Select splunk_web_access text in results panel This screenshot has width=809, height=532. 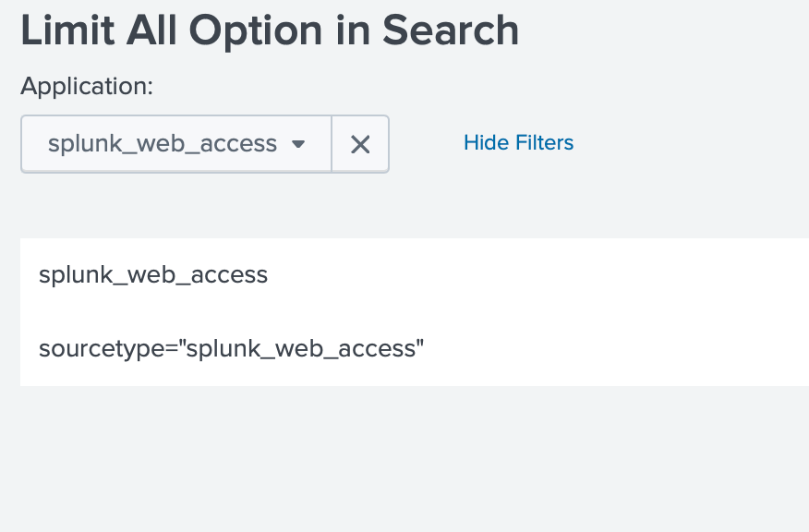[x=153, y=275]
